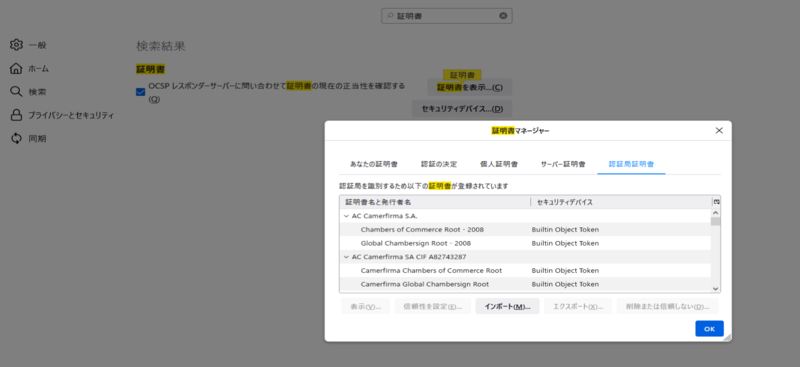Open the 同期 sync arrows icon
Viewport: 800px width, 367px height.
(x=16, y=138)
